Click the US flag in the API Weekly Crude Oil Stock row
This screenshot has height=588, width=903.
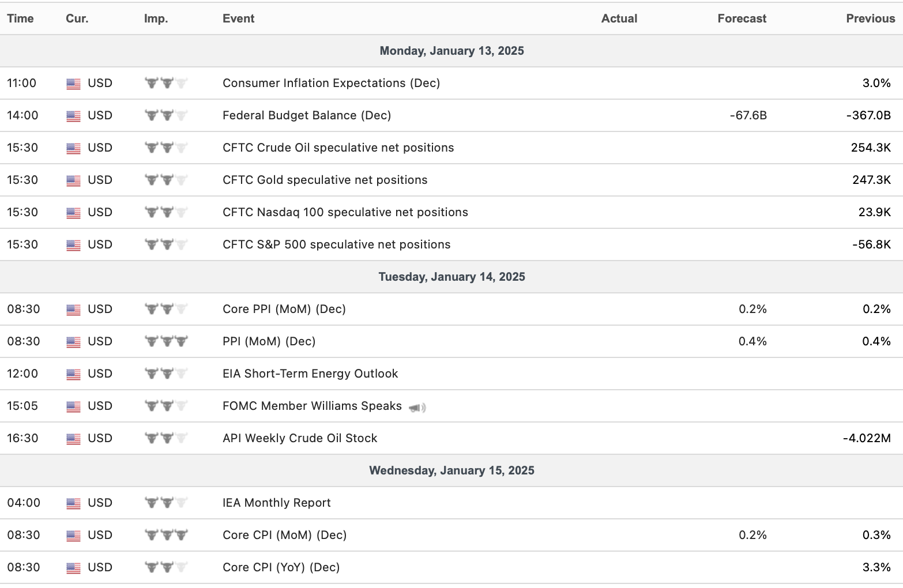pos(73,439)
